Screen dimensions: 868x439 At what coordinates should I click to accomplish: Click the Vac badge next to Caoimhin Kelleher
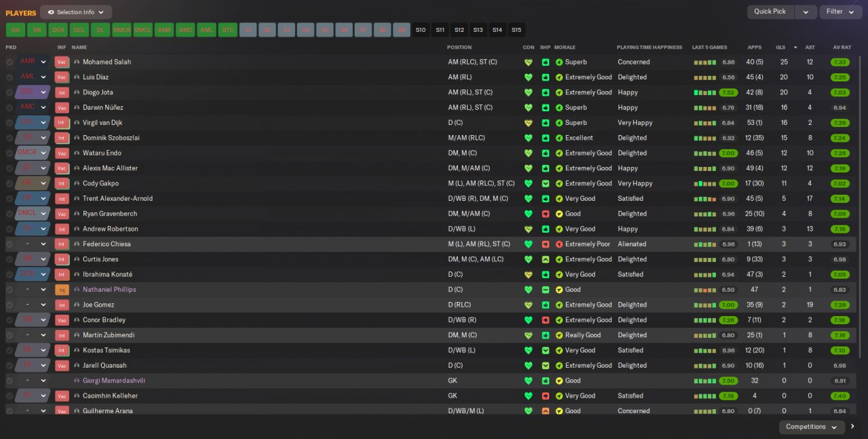pos(62,396)
